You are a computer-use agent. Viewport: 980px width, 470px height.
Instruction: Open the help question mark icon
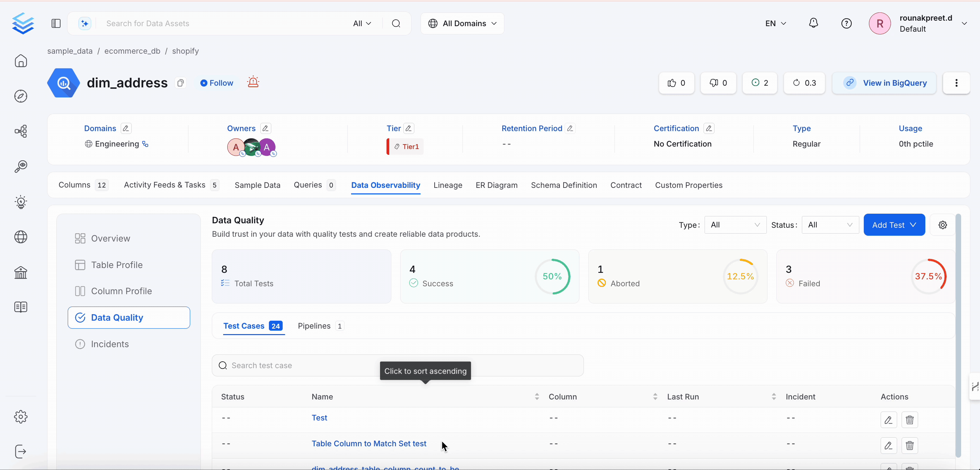pos(846,23)
